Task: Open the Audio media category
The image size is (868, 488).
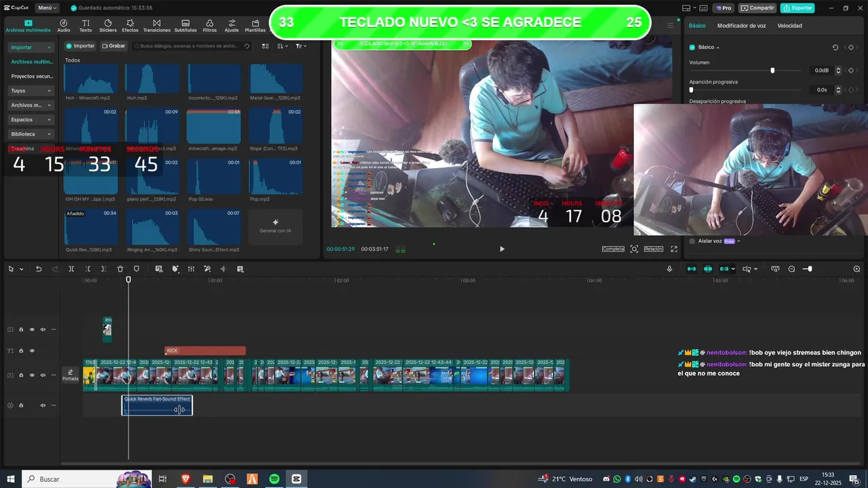Action: click(64, 26)
